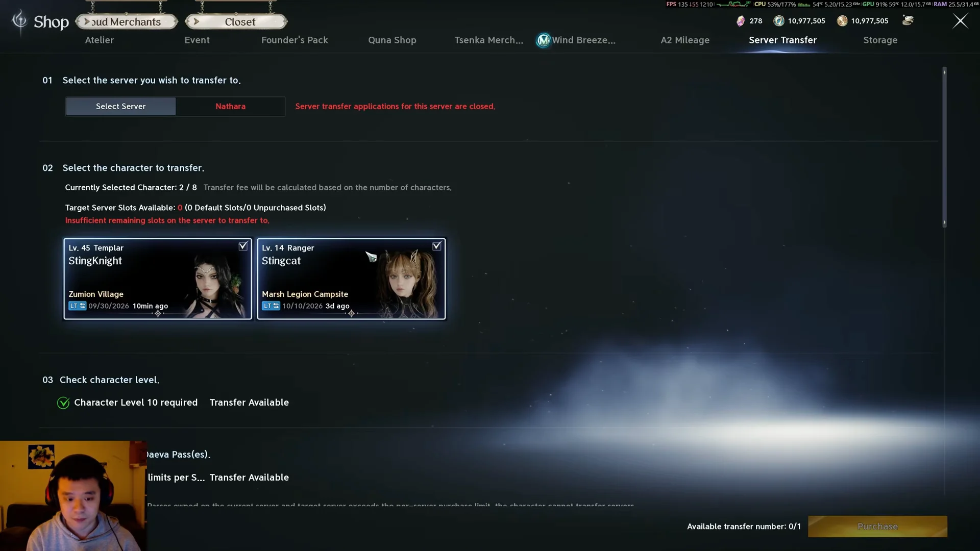Viewport: 980px width, 551px height.
Task: Click 'Insufficient remaining slots' warning text
Action: pos(167,220)
